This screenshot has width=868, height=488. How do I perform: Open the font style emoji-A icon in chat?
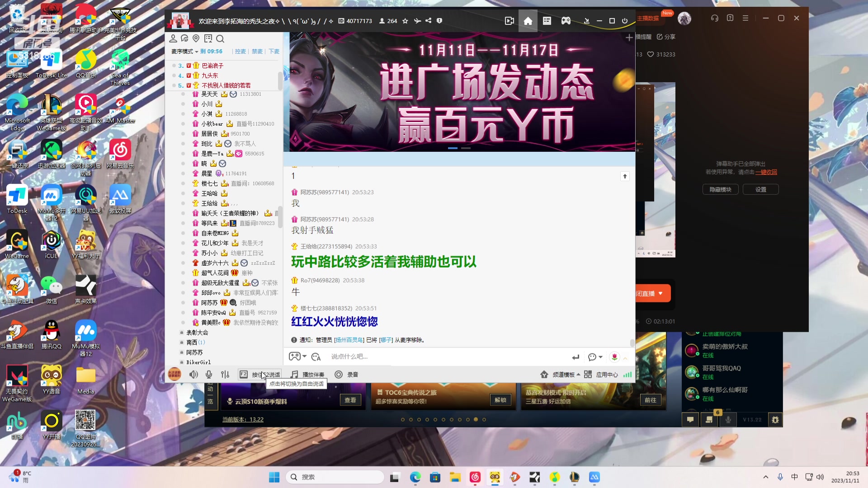pos(316,357)
